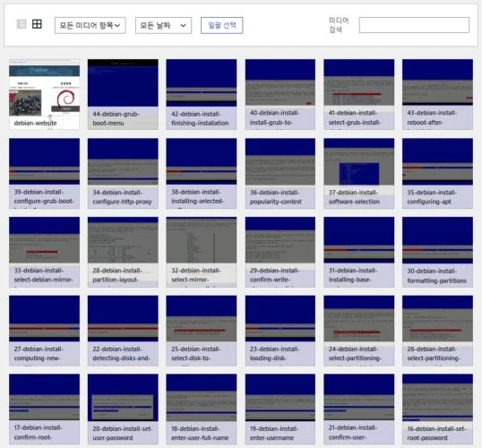The height and width of the screenshot is (448, 482).
Task: Select 28-debian-install-partition-layout thumbnail
Action: (x=123, y=252)
